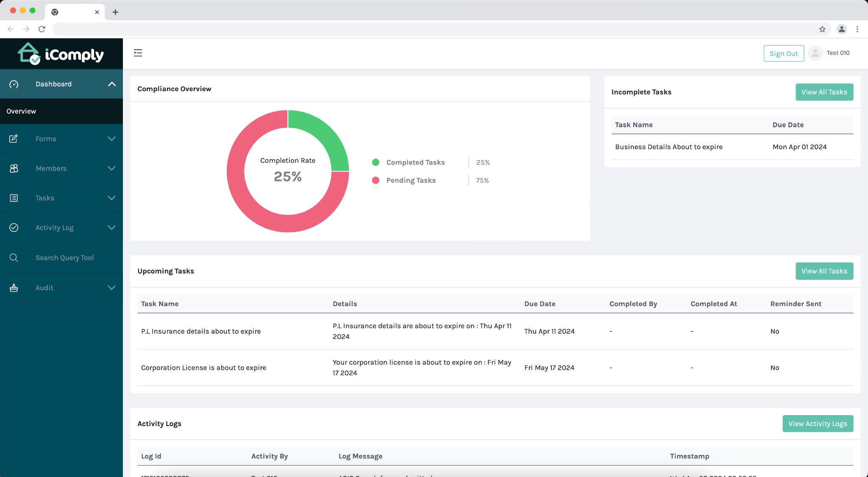
Task: Click 'Thu Apr 11 2024' due date cell
Action: coord(549,331)
